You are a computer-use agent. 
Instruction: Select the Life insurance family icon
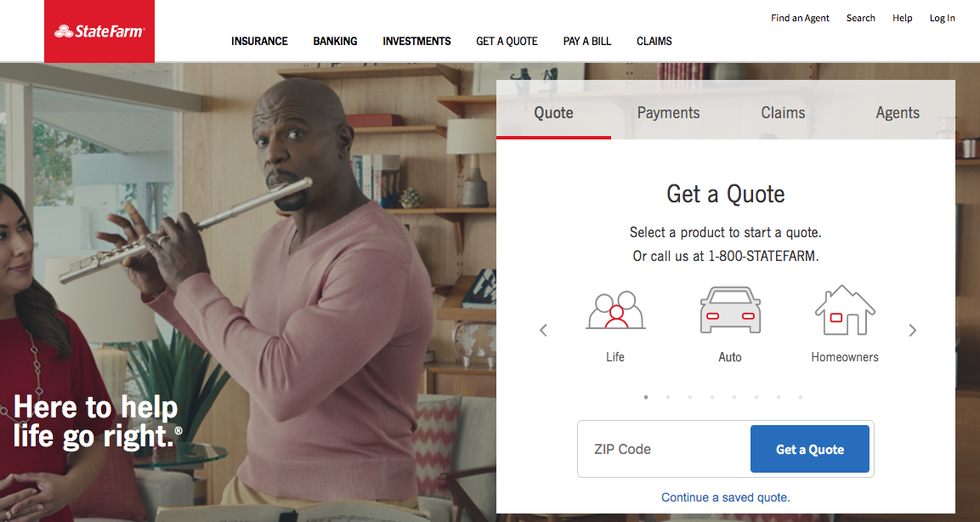coord(615,310)
